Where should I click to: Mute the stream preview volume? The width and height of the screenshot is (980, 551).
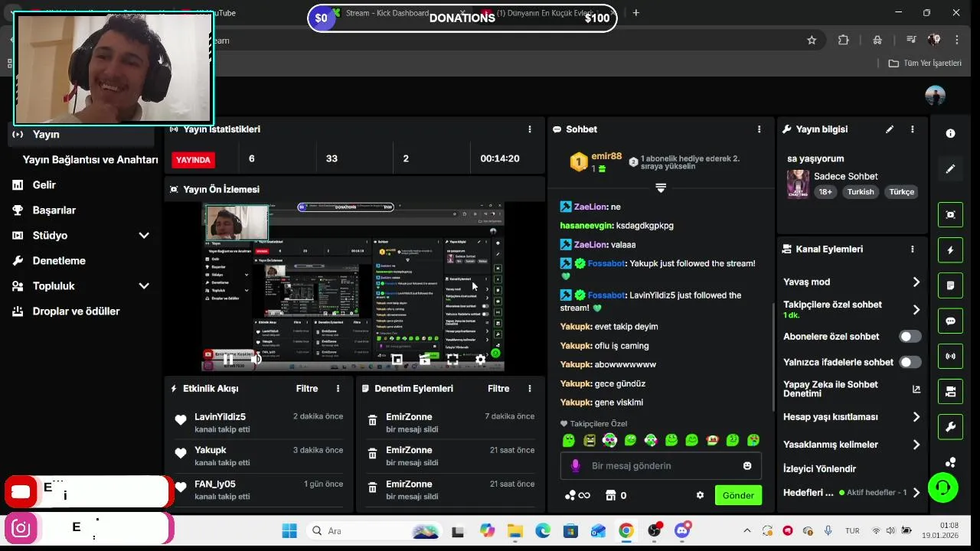point(256,359)
